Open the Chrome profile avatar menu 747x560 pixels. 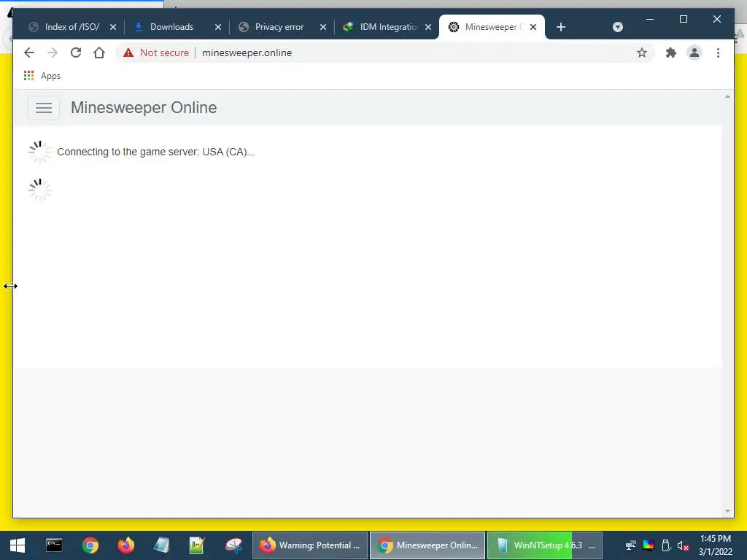[x=694, y=52]
